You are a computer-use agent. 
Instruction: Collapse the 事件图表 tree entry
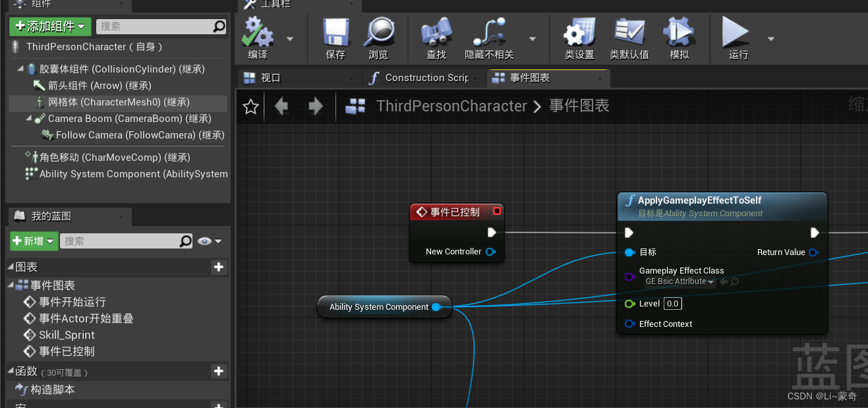click(11, 285)
